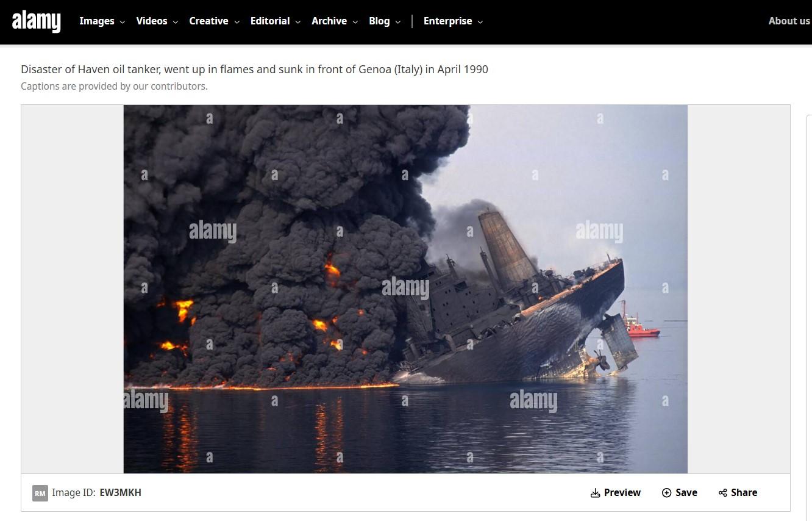Open the Creative dropdown chevron
812x521 pixels.
[x=237, y=22]
